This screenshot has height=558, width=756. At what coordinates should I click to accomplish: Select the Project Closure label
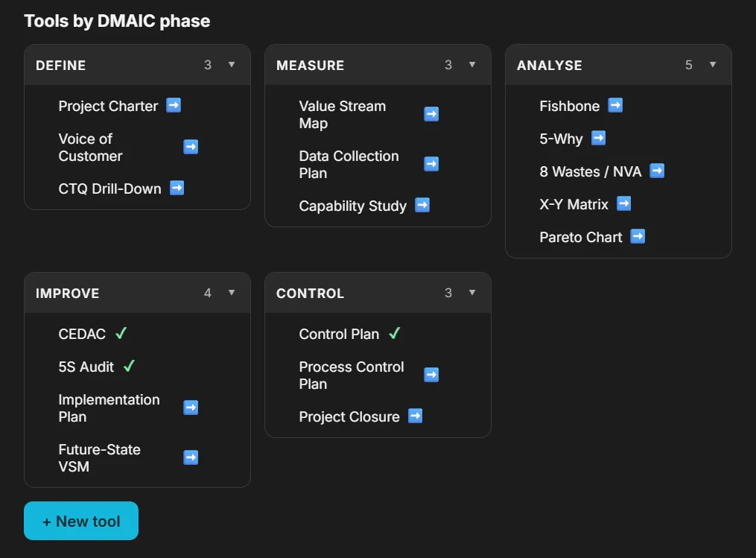(349, 416)
